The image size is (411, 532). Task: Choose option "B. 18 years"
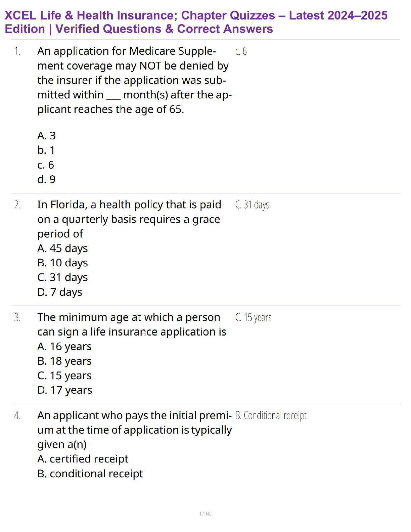tap(64, 361)
